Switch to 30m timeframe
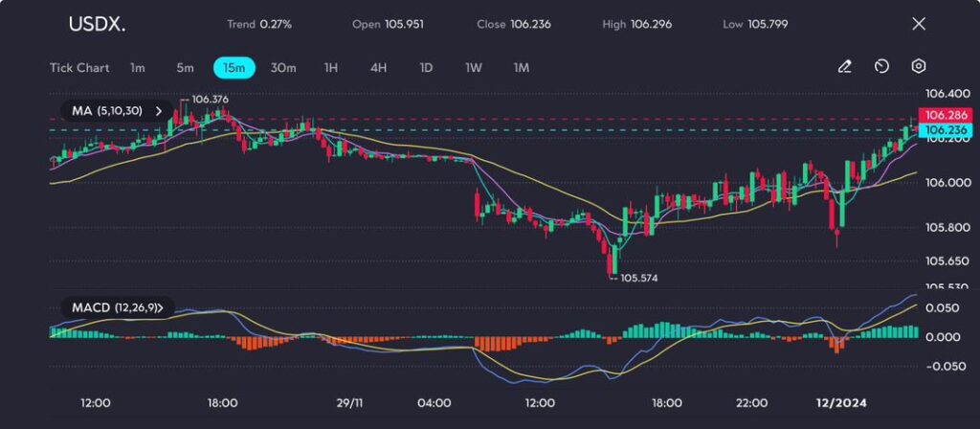The width and height of the screenshot is (980, 429). [x=283, y=68]
